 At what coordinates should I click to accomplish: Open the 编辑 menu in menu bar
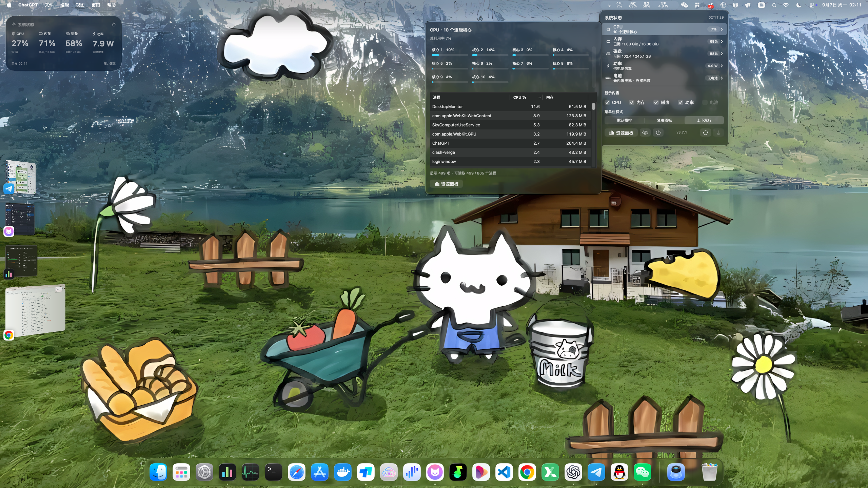(x=64, y=5)
